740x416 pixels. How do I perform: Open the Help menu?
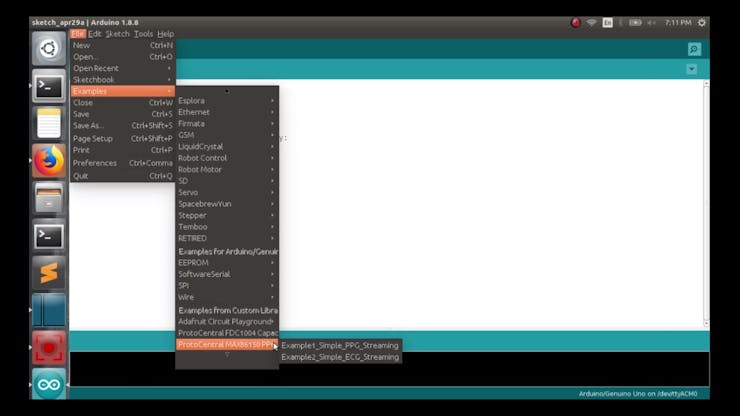(x=166, y=34)
